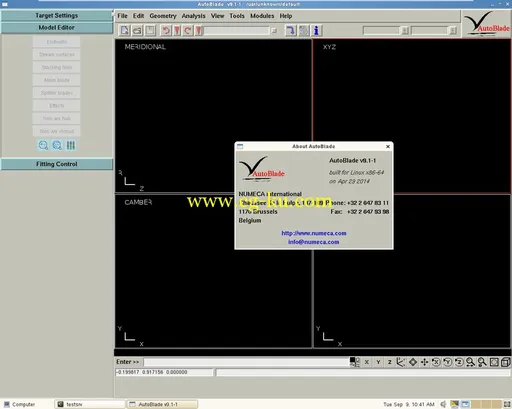This screenshot has height=409, width=512.
Task: Click the coordinate axes icon
Action: click(401, 362)
